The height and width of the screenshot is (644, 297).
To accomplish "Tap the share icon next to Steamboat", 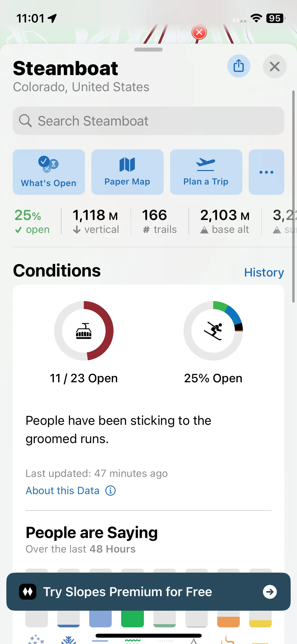I will pyautogui.click(x=239, y=66).
